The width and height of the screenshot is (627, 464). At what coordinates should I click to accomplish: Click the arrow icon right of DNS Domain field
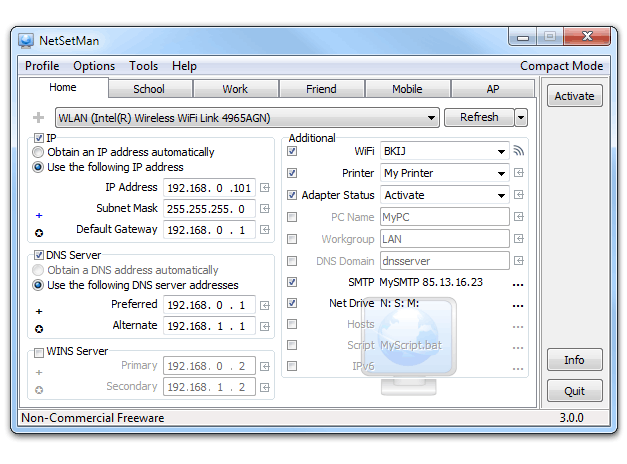(x=519, y=261)
